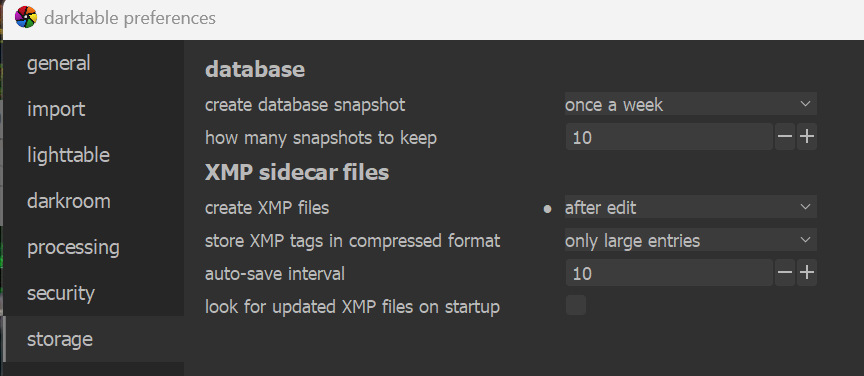Expand store XMP tags in compressed format dropdown
The image size is (864, 376).
(x=690, y=240)
